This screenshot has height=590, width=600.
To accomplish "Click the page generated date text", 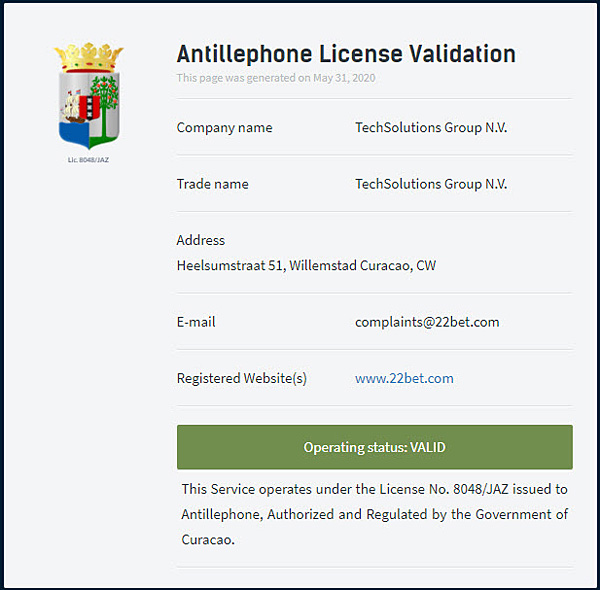I will (x=276, y=78).
